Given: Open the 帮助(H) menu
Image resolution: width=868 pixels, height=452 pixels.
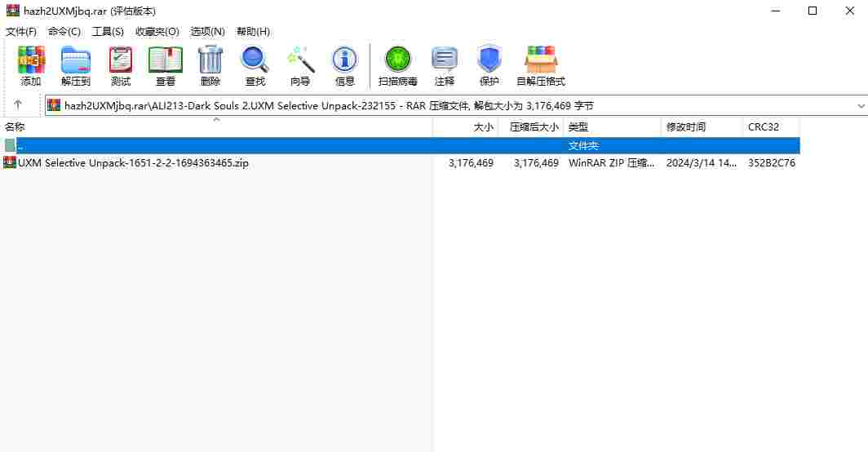Looking at the screenshot, I should pos(253,32).
